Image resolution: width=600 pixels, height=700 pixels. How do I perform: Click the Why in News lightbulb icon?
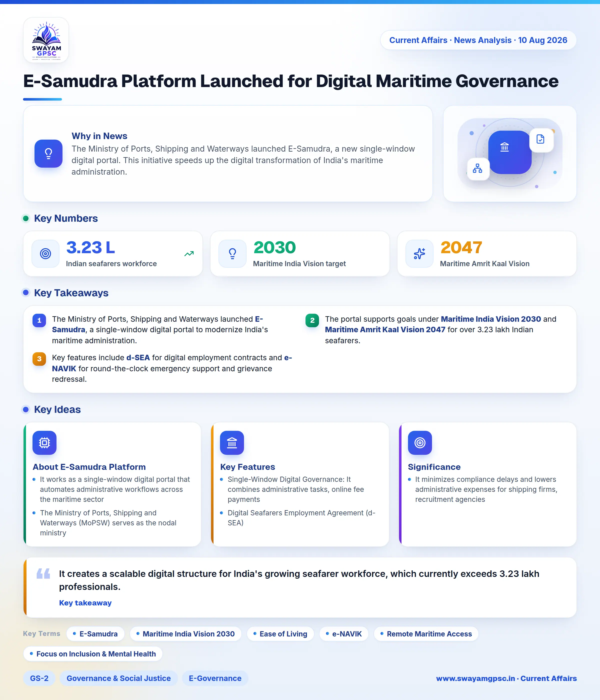pos(48,154)
